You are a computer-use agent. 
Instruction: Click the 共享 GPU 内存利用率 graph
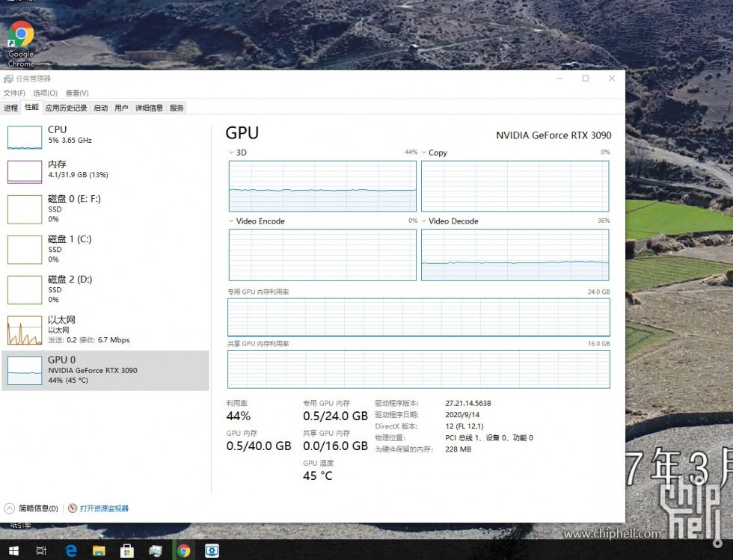click(x=419, y=369)
